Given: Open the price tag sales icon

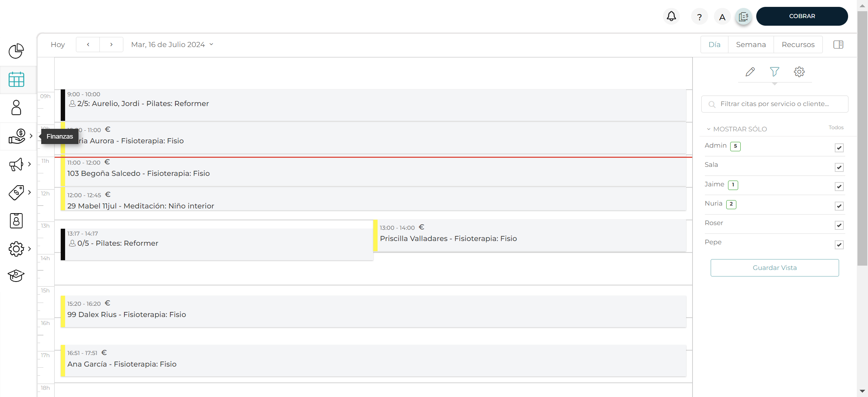Looking at the screenshot, I should tap(16, 193).
